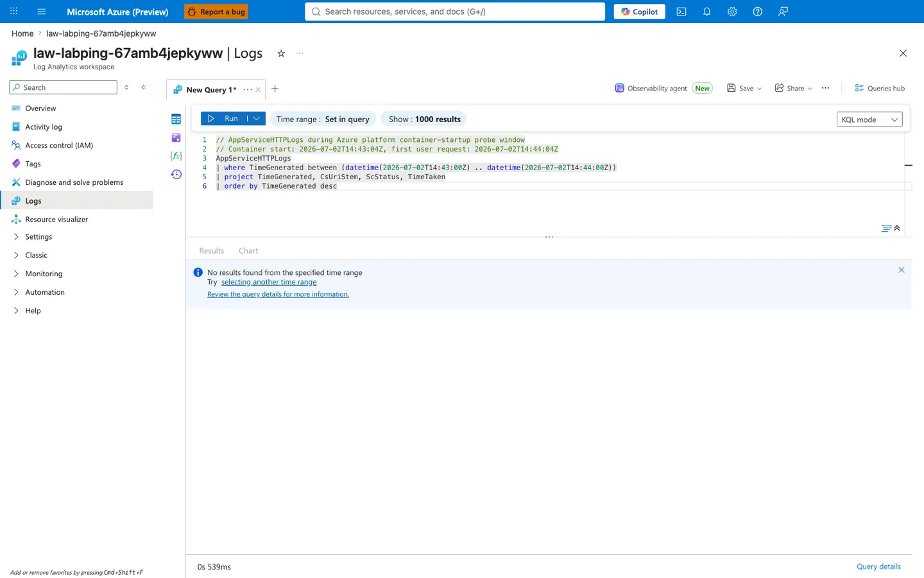This screenshot has width=924, height=578.
Task: Click the global search resources field
Action: click(455, 12)
